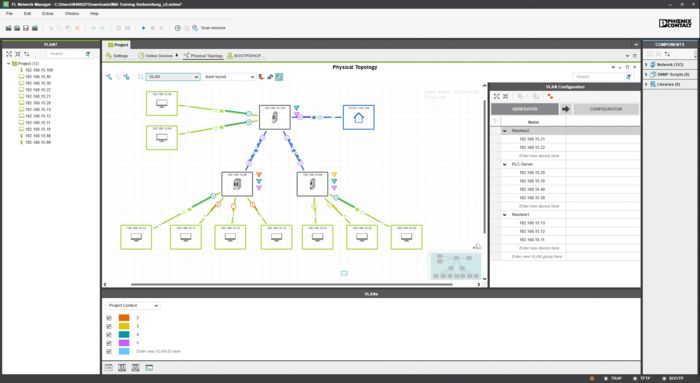Image resolution: width=700 pixels, height=383 pixels.
Task: Open the layout selection dropdown
Action: (229, 77)
